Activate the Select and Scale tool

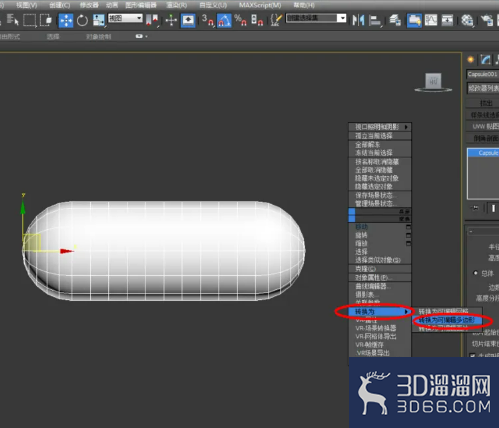(x=99, y=20)
